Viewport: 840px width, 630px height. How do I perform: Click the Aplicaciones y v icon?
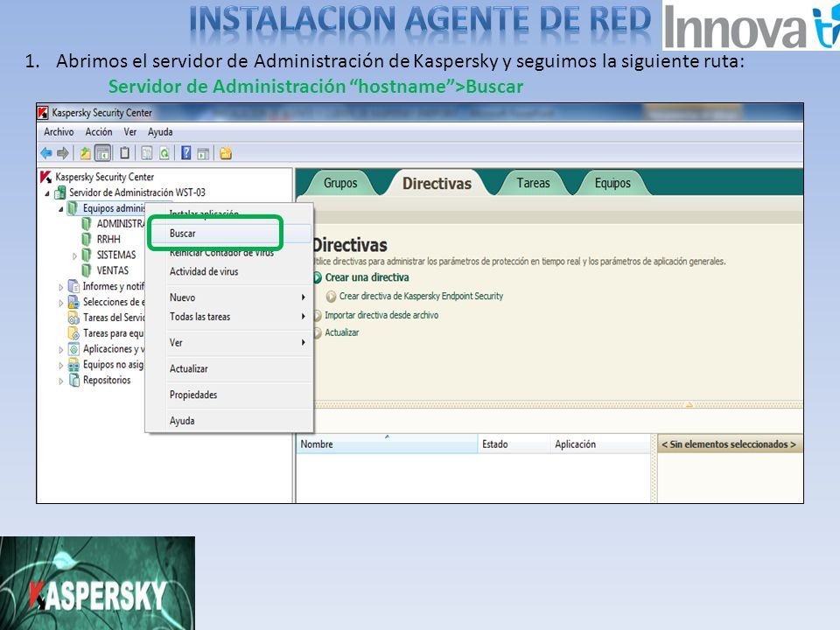coord(73,349)
